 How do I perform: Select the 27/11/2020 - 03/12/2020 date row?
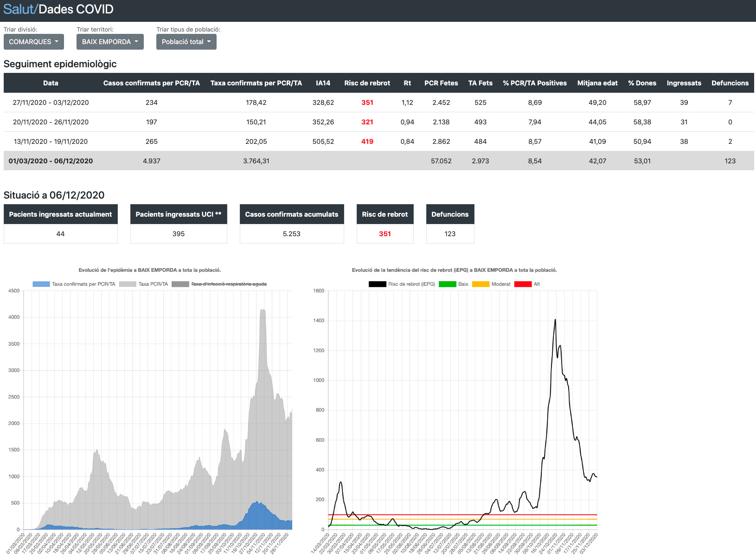click(x=379, y=103)
